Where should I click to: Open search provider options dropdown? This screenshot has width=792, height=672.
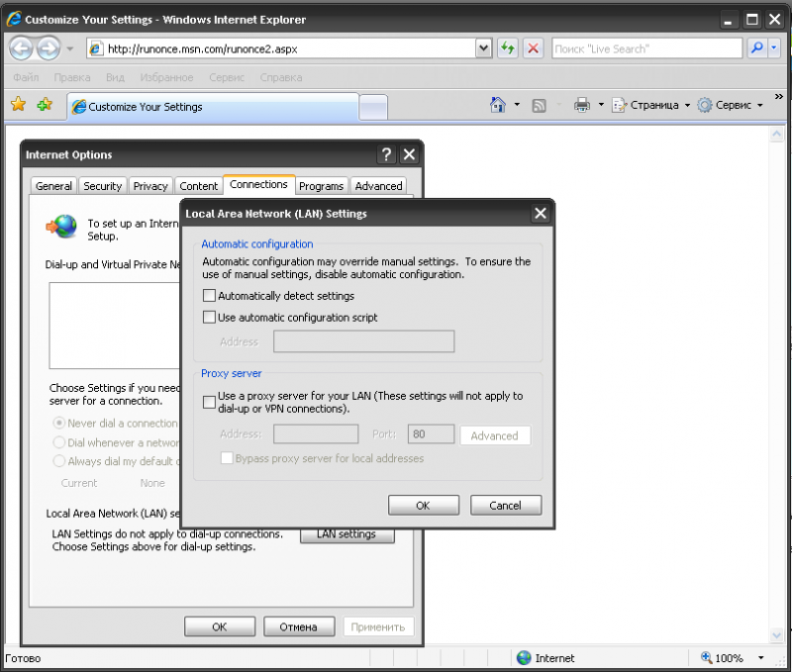point(774,48)
